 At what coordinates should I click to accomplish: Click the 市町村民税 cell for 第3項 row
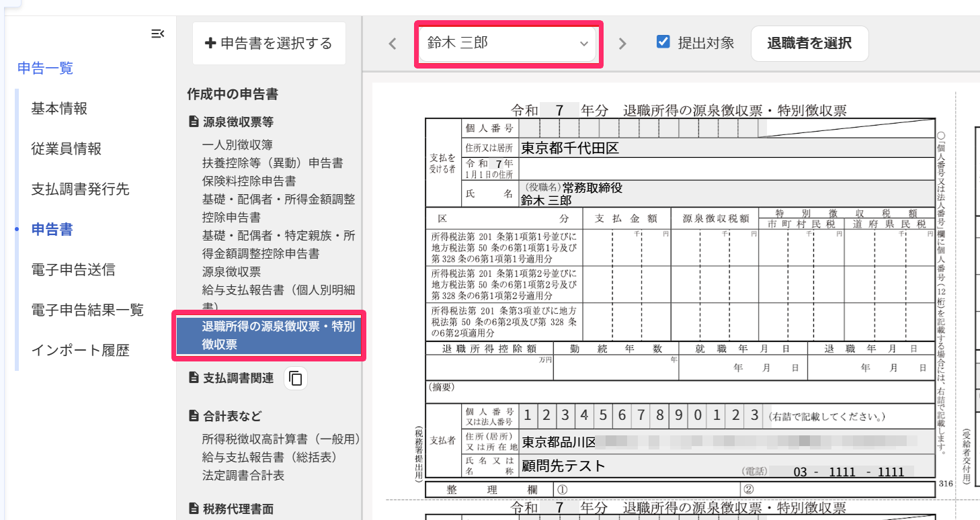coord(801,321)
